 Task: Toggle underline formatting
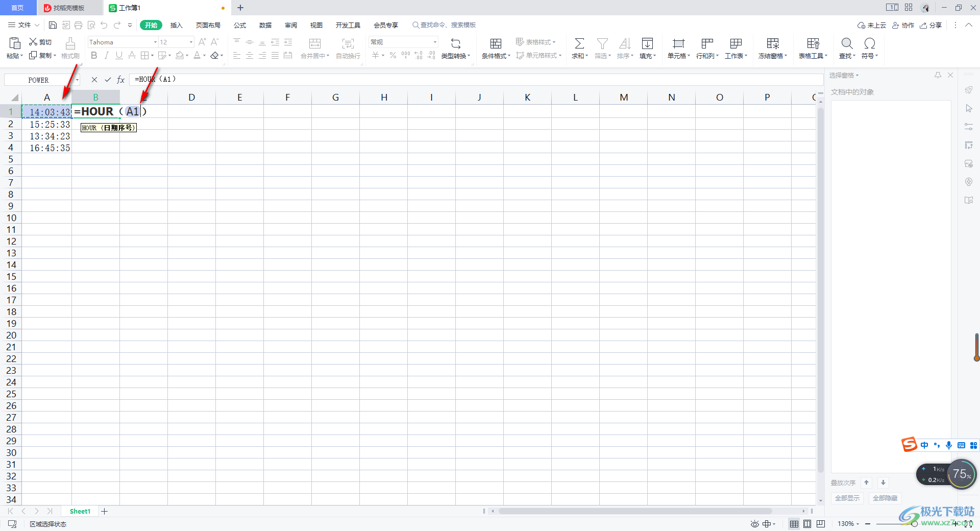119,55
